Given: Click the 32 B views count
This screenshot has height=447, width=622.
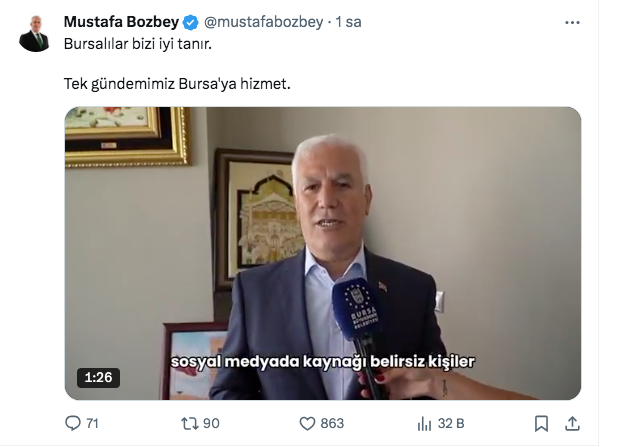Looking at the screenshot, I should click(451, 424).
